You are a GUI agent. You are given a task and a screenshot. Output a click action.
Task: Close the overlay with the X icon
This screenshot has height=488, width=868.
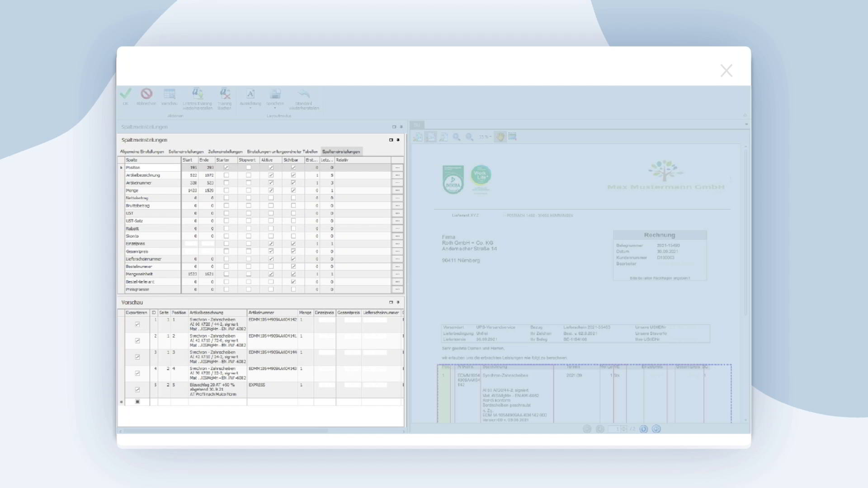click(726, 70)
